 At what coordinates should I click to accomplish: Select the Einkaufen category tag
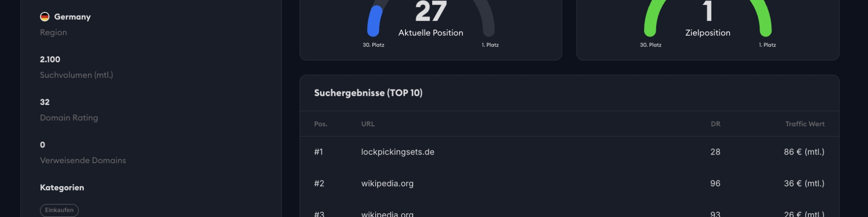pyautogui.click(x=59, y=210)
